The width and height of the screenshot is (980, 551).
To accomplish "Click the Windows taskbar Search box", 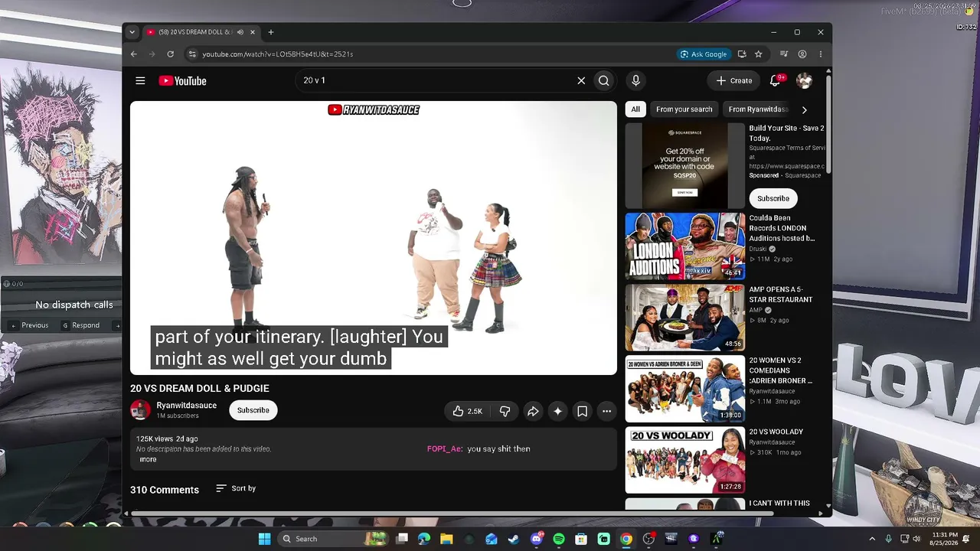I will [333, 539].
